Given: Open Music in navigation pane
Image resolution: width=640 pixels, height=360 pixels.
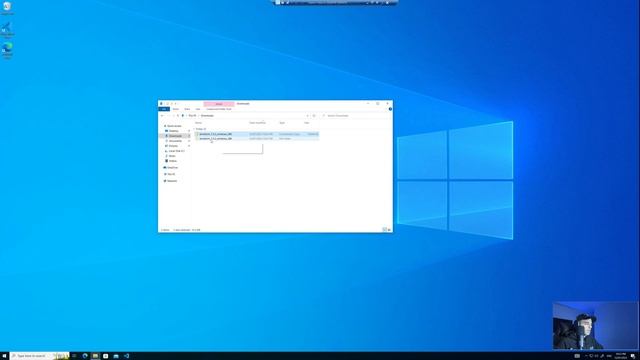Looking at the screenshot, I should click(172, 156).
